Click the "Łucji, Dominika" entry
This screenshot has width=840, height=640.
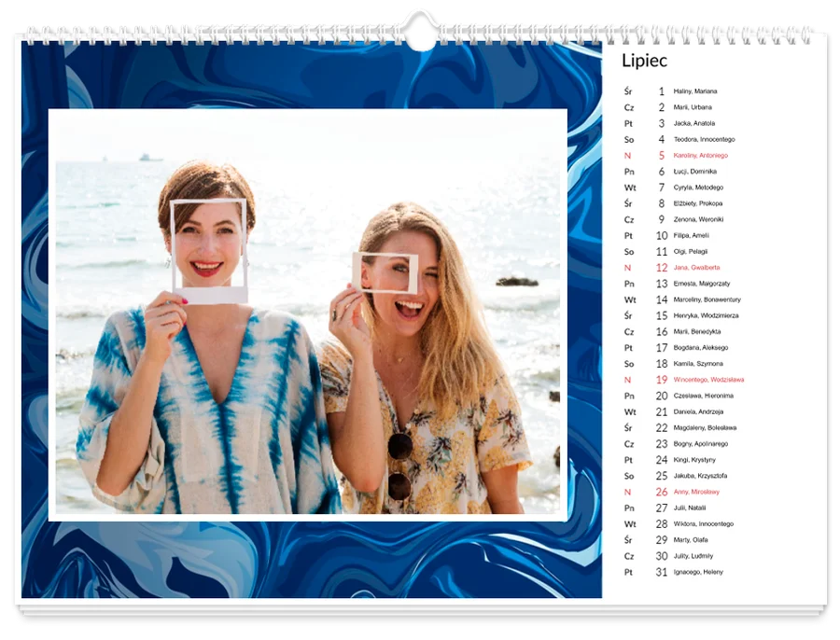tap(694, 172)
